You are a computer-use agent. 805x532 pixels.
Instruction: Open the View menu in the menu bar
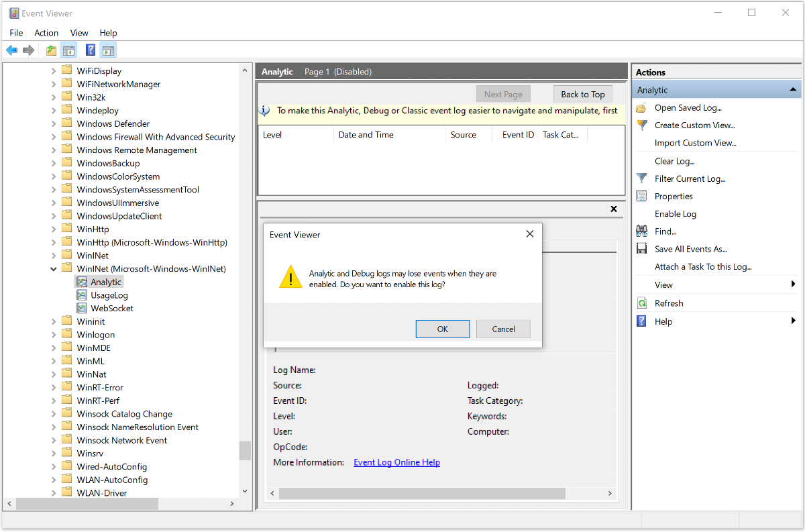[79, 33]
